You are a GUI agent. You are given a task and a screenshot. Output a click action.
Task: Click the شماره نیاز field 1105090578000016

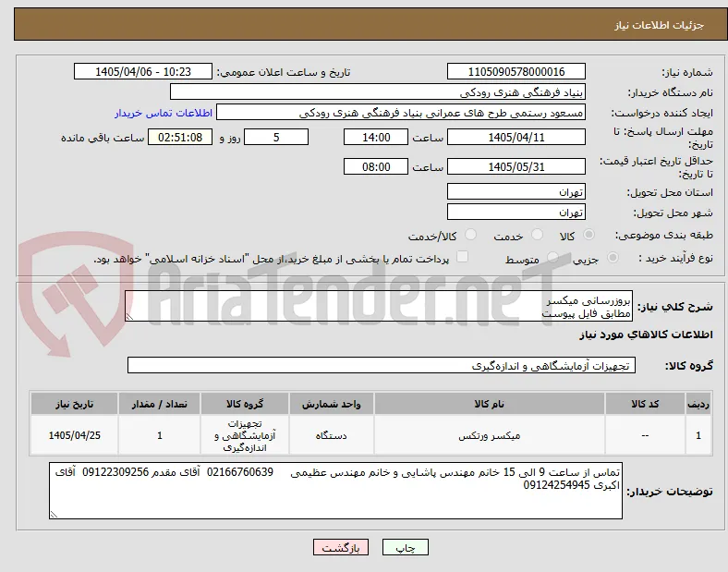[516, 71]
